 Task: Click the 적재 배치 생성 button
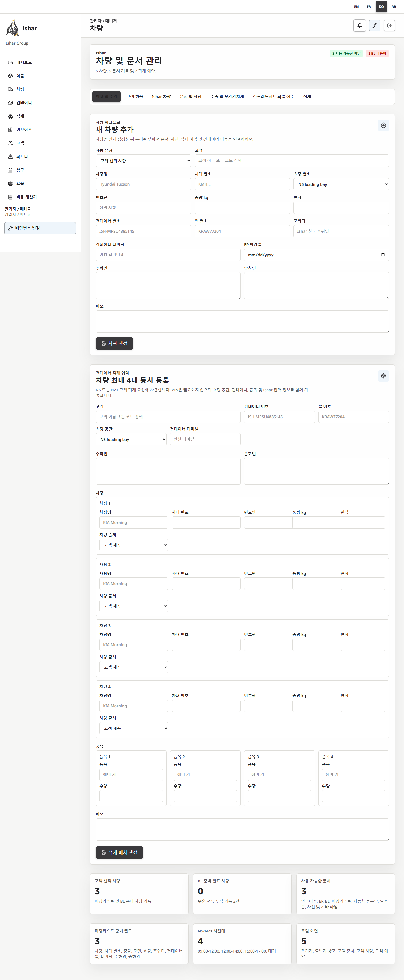(119, 852)
